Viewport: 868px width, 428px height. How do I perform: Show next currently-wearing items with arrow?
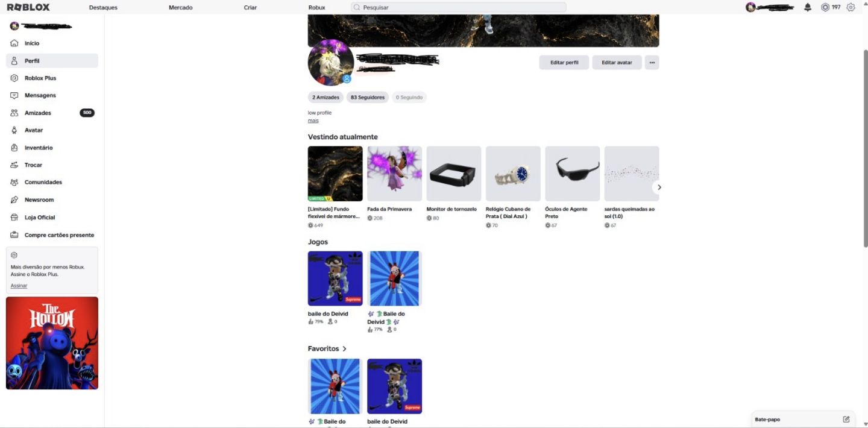click(659, 187)
